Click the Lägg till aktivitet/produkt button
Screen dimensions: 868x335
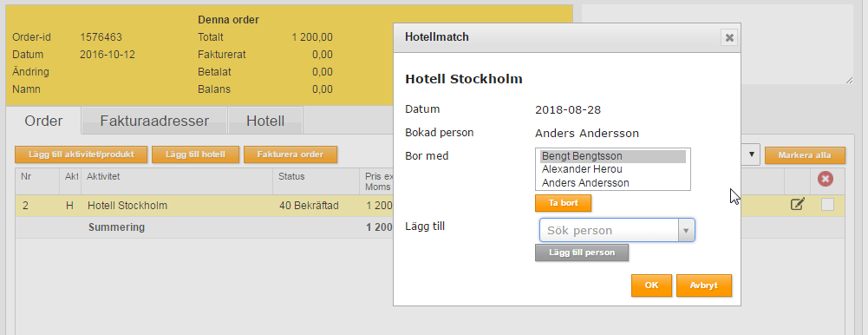(82, 154)
